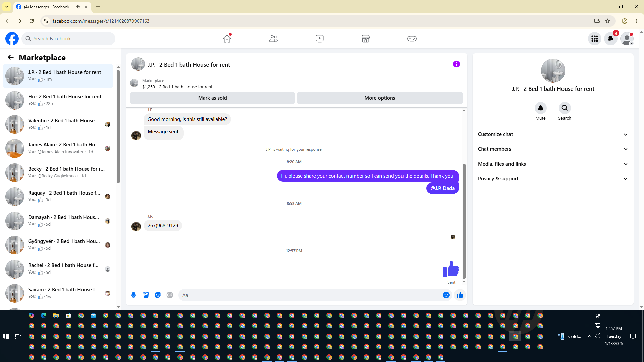The image size is (644, 362).
Task: Open the emoji picker in message box
Action: [446, 295]
